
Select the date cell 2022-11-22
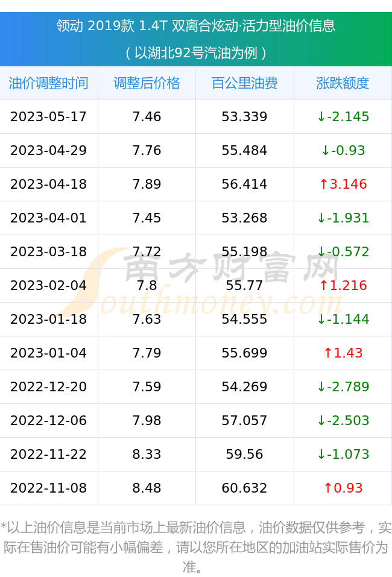(x=49, y=454)
